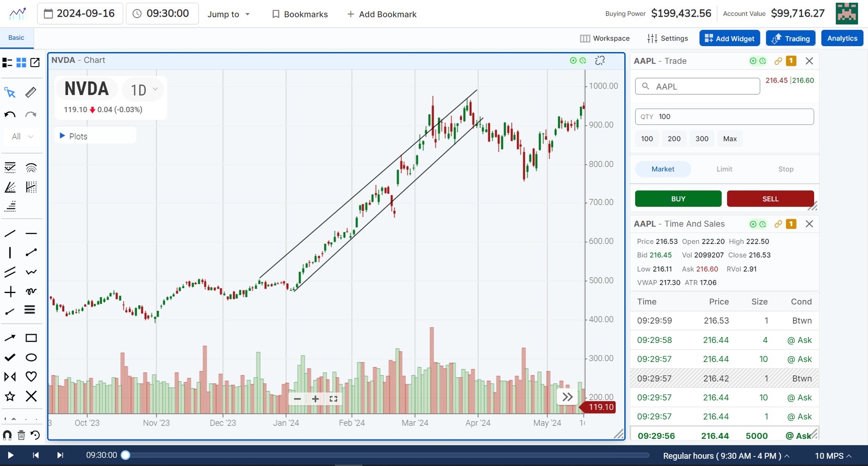Select the Market order type
The width and height of the screenshot is (868, 466).
click(663, 169)
